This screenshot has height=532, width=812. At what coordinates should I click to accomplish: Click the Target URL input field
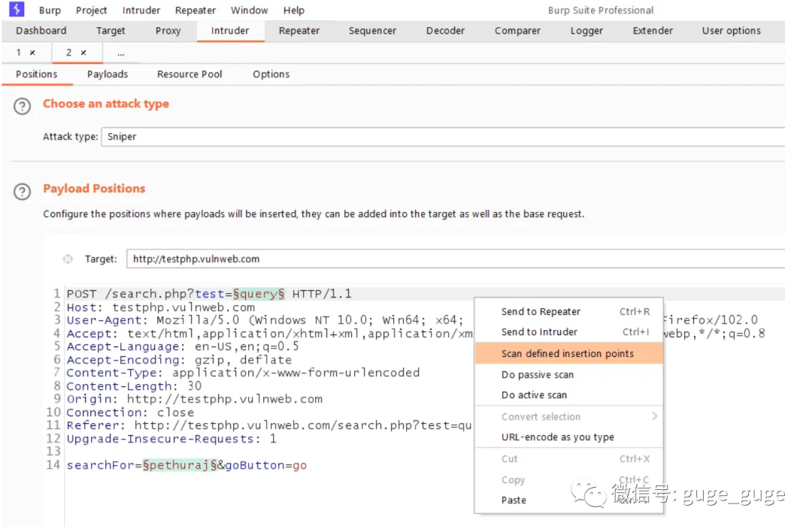point(455,258)
